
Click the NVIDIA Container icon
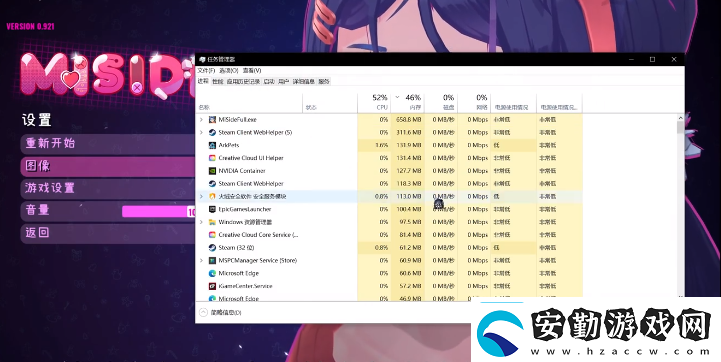pos(212,171)
